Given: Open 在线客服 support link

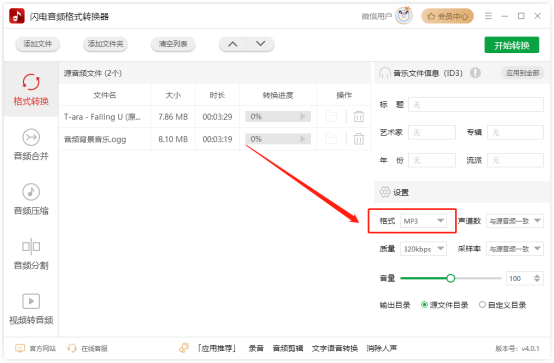Looking at the screenshot, I should click(88, 349).
